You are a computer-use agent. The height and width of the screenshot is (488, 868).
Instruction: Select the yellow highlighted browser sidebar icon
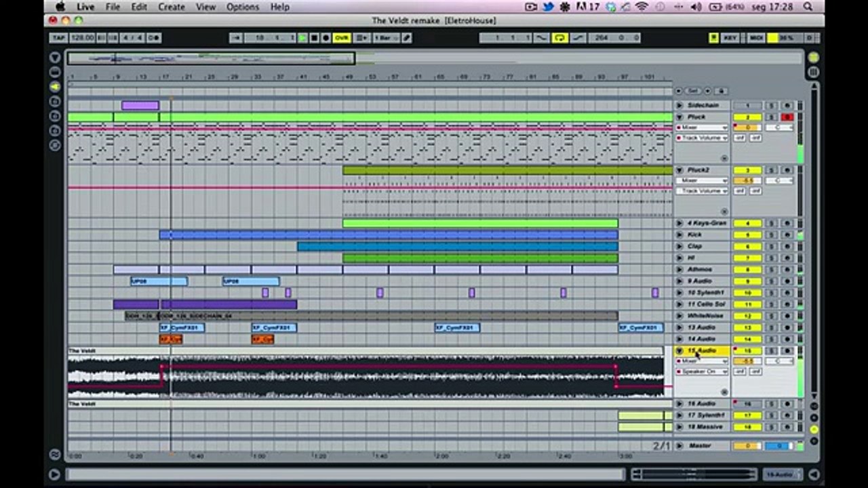coord(55,87)
